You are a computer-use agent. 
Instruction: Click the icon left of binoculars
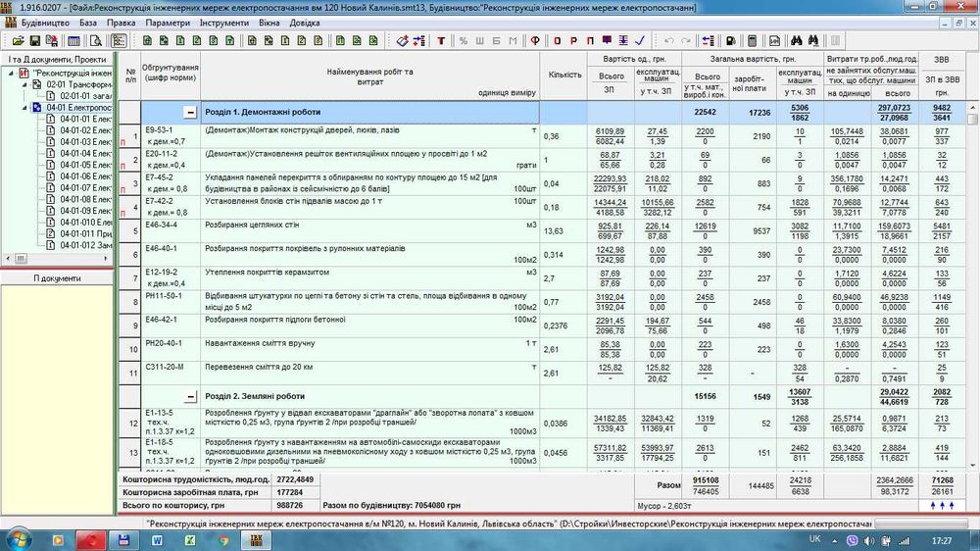click(x=774, y=40)
